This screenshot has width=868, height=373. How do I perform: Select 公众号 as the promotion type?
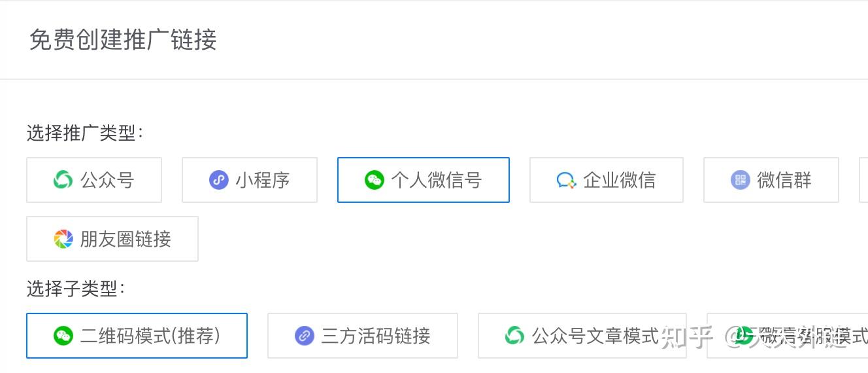pyautogui.click(x=94, y=180)
